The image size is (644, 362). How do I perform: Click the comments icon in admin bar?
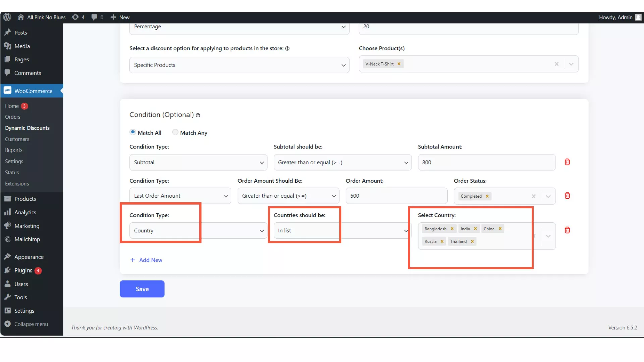point(94,17)
